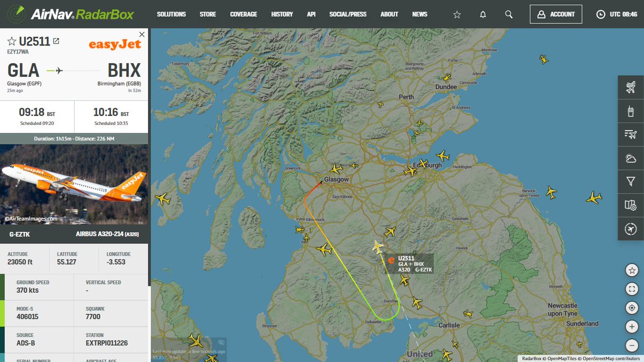The height and width of the screenshot is (362, 644).
Task: Open the map filter funnel icon
Action: pos(631,181)
